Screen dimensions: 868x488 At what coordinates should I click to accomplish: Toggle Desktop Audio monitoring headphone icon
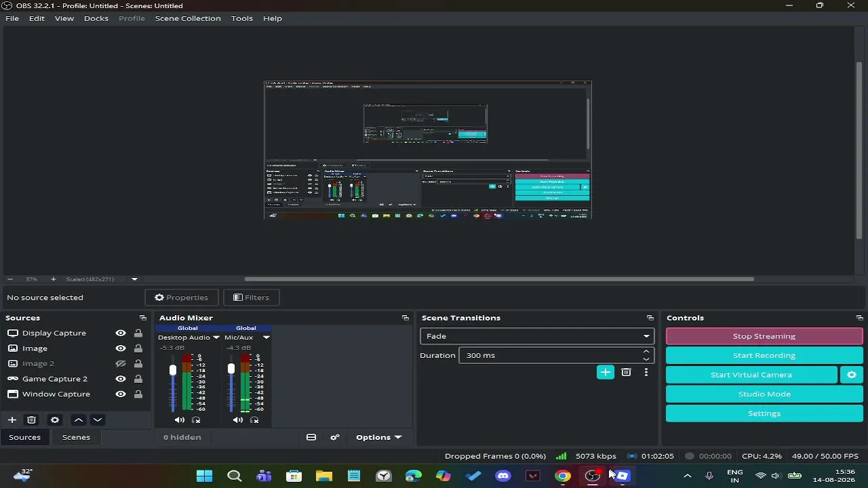pyautogui.click(x=196, y=420)
